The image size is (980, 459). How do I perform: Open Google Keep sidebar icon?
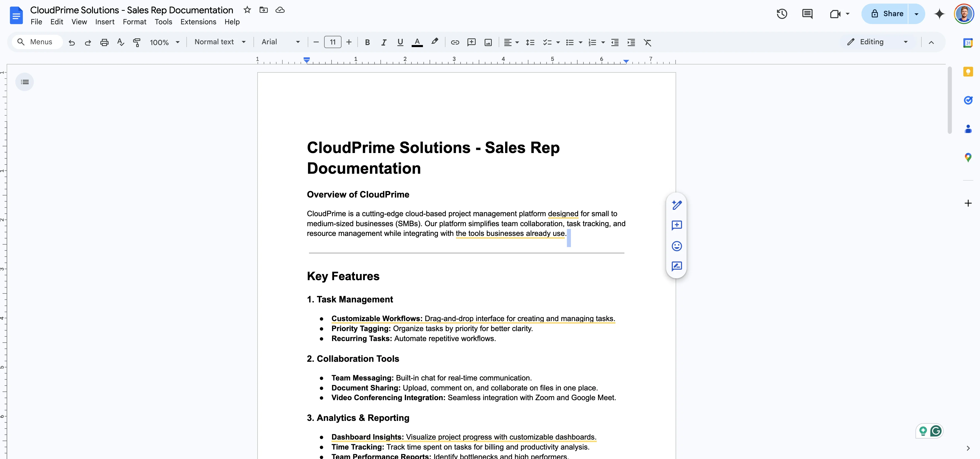click(968, 72)
